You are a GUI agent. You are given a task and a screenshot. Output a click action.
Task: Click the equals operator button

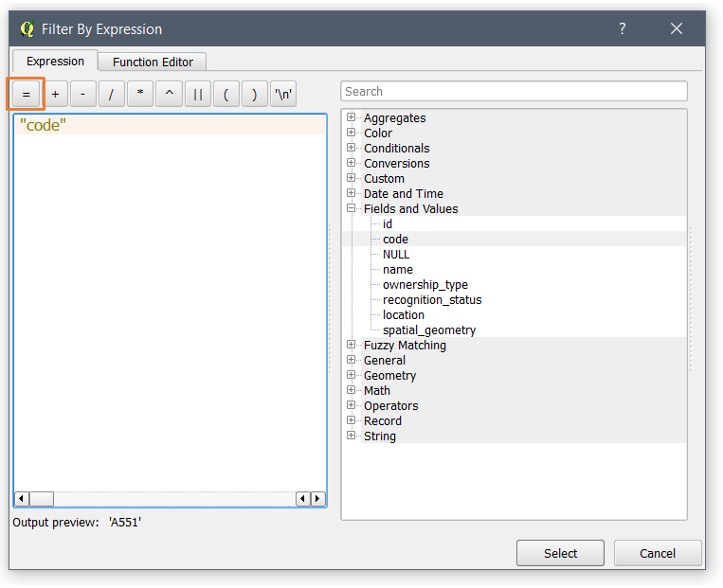click(27, 94)
